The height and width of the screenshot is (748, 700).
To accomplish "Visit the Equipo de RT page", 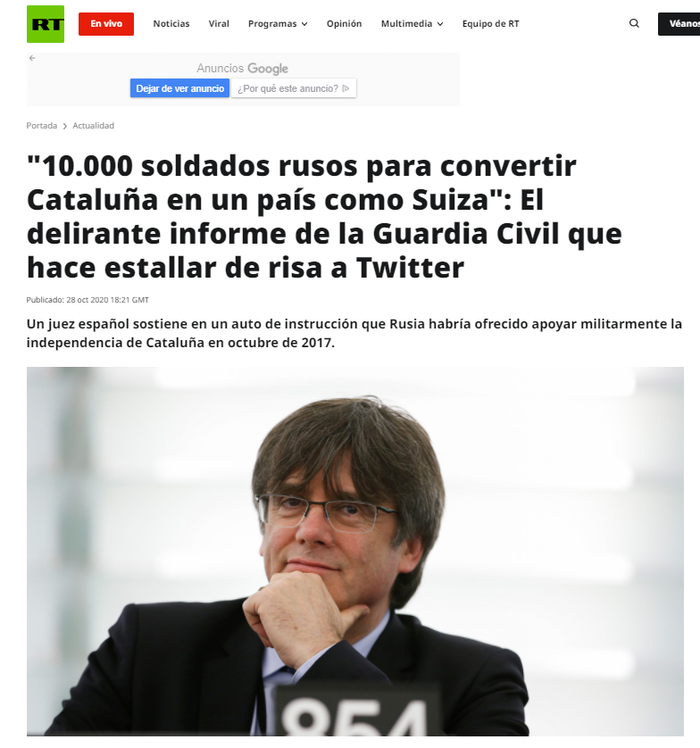I will click(490, 24).
